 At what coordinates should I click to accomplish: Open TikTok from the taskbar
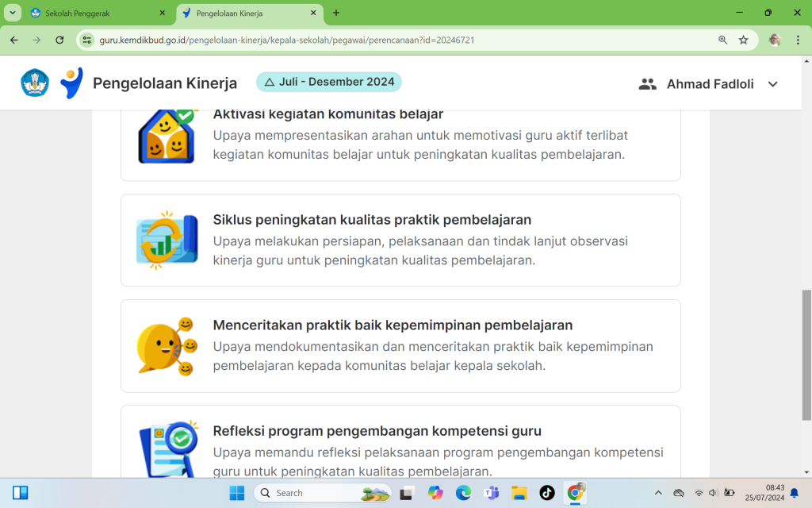coord(546,493)
